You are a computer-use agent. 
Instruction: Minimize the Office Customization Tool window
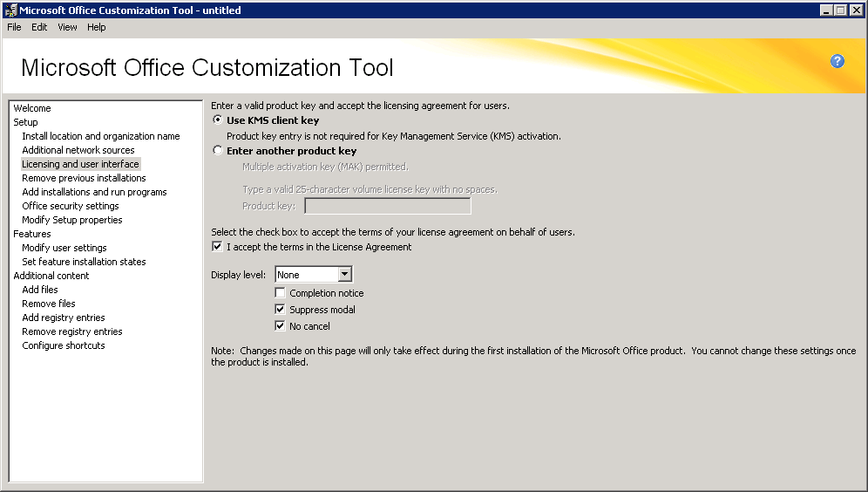[826, 10]
